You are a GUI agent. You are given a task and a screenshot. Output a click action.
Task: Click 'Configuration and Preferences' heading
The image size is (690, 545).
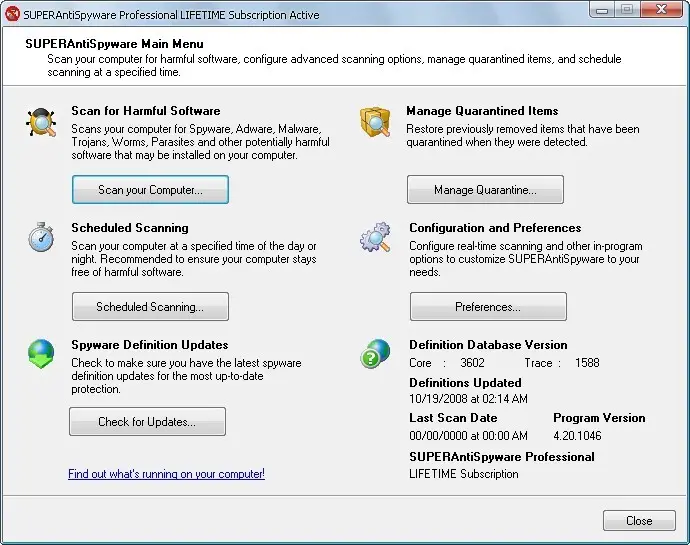[x=495, y=228]
